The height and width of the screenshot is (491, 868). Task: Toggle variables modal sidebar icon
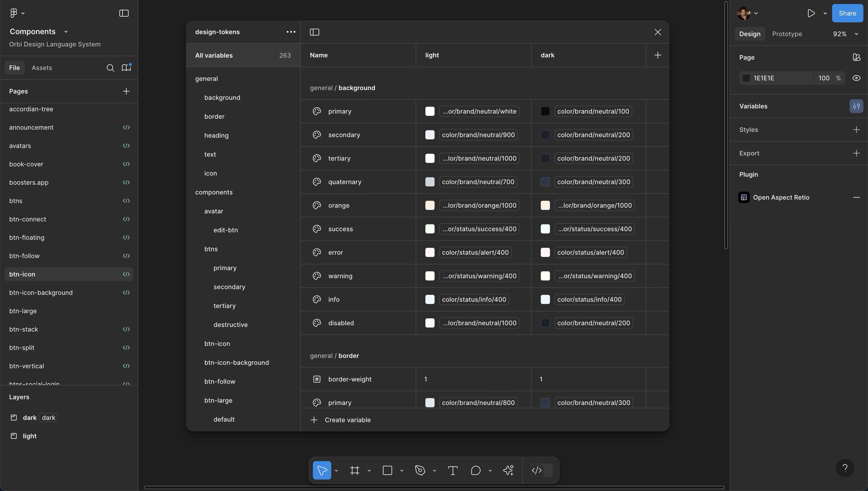(315, 32)
